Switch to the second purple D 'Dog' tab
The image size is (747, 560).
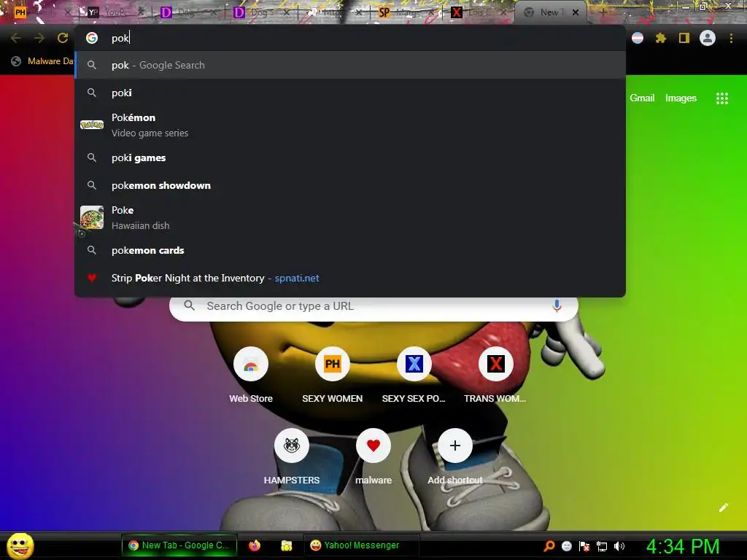[x=261, y=12]
